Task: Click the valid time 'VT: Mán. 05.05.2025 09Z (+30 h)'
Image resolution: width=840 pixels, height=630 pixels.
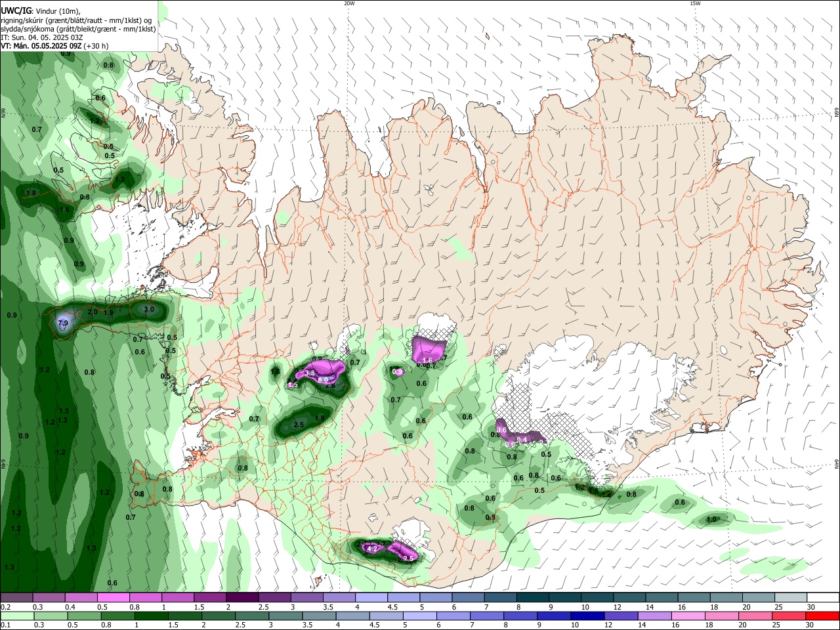Action: point(54,46)
